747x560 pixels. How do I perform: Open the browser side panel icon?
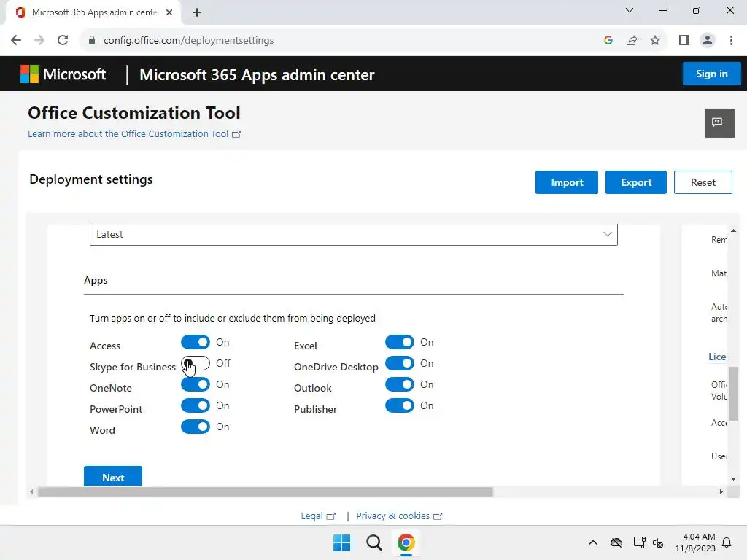tap(684, 41)
